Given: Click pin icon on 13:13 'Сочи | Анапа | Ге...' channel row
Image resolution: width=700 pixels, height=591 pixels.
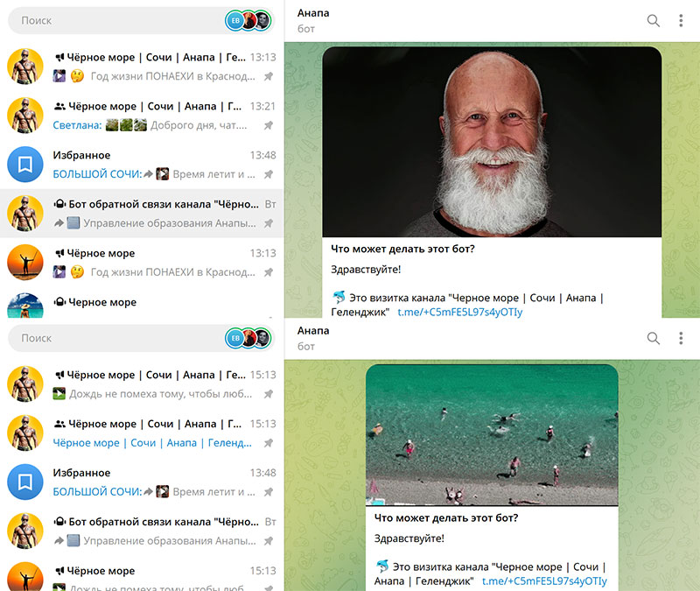Looking at the screenshot, I should click(x=269, y=76).
